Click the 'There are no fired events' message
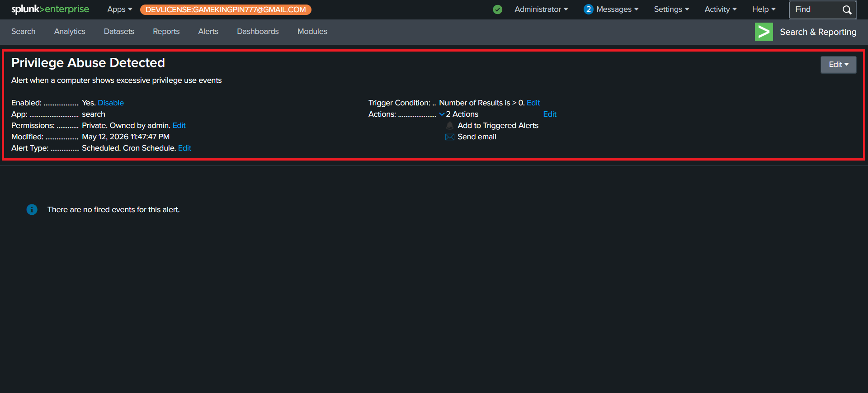The image size is (868, 393). [113, 210]
